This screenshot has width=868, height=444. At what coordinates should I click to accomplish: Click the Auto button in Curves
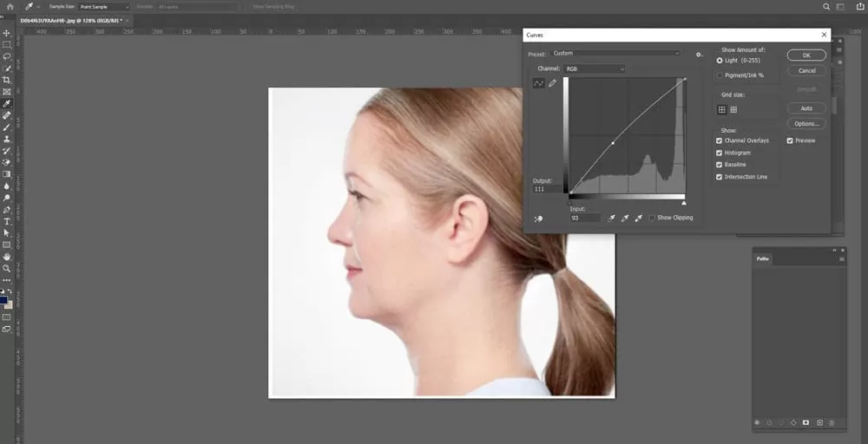click(806, 108)
